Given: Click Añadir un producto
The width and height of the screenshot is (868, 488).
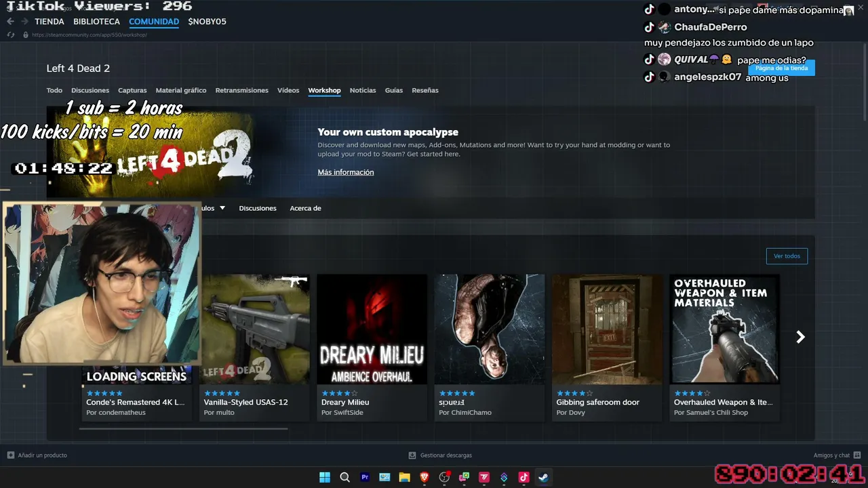Looking at the screenshot, I should click(43, 455).
